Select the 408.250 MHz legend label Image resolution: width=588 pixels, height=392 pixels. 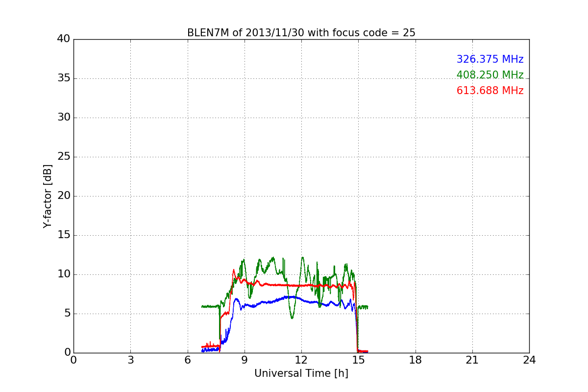(490, 75)
